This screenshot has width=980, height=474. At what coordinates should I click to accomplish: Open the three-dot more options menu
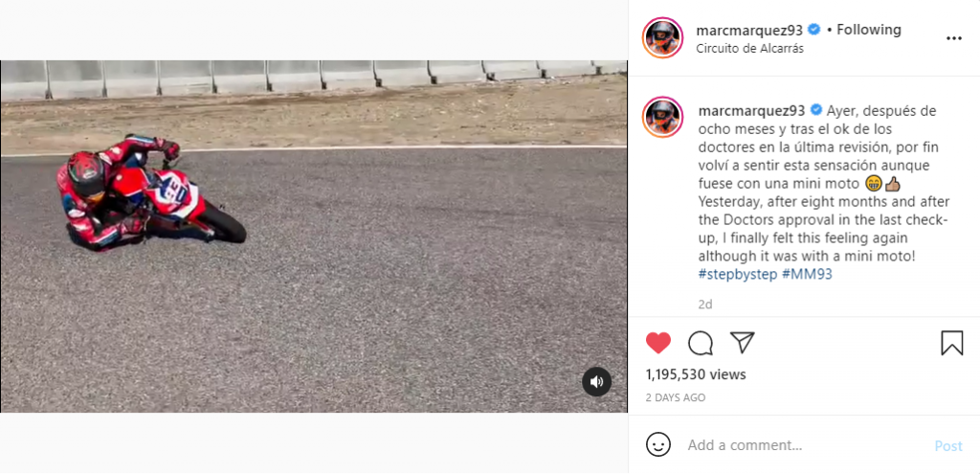pos(954,38)
